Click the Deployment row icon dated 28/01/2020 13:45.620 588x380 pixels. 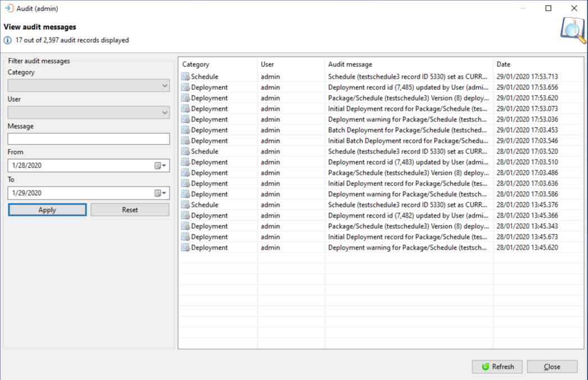pyautogui.click(x=185, y=248)
